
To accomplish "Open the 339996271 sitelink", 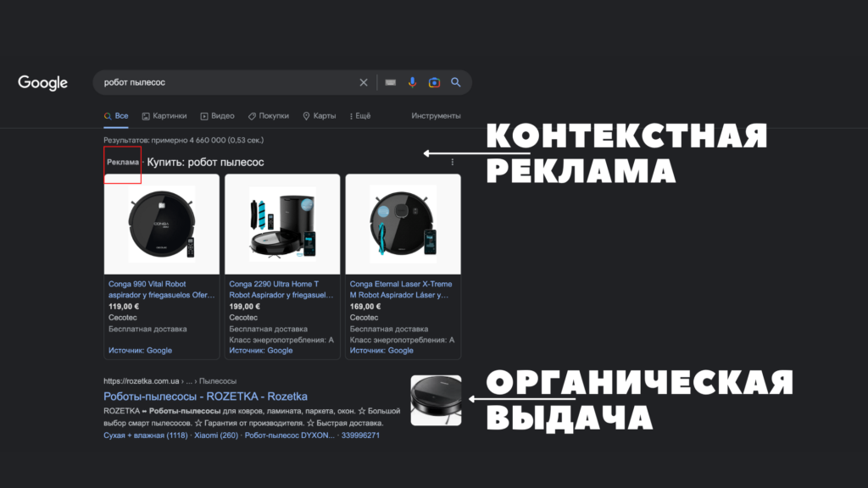I will click(360, 435).
